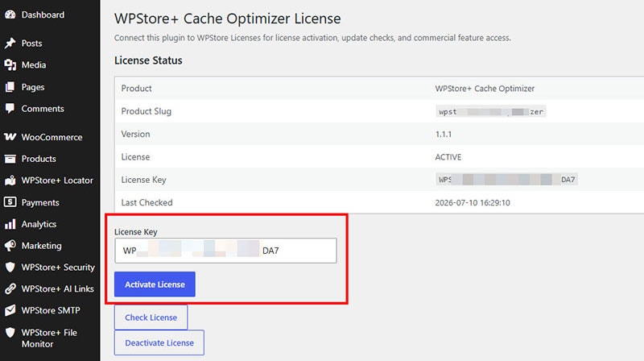Click the Media library icon
Viewport: 644px width, 361px height.
(10, 65)
